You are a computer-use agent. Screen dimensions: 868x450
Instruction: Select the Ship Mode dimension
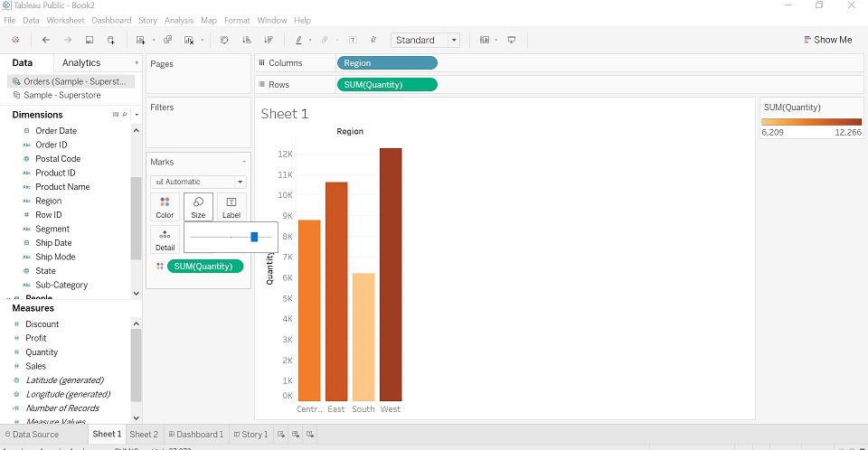tap(55, 257)
